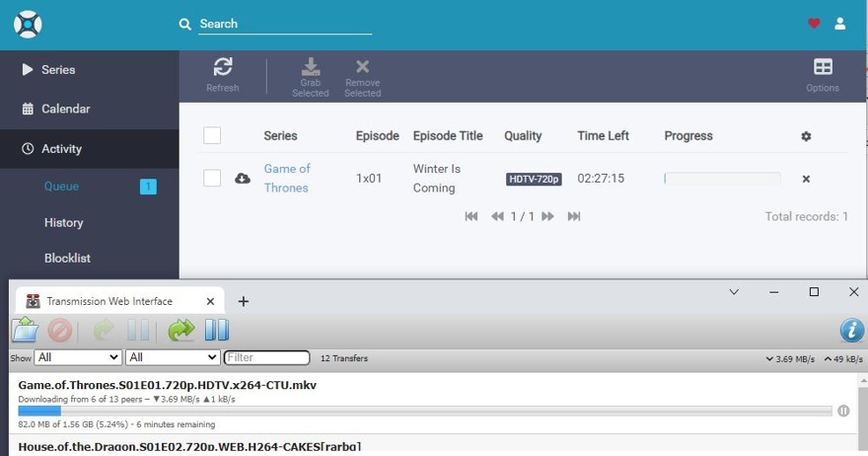
Task: Click the Grab Selected download icon
Action: tap(310, 67)
